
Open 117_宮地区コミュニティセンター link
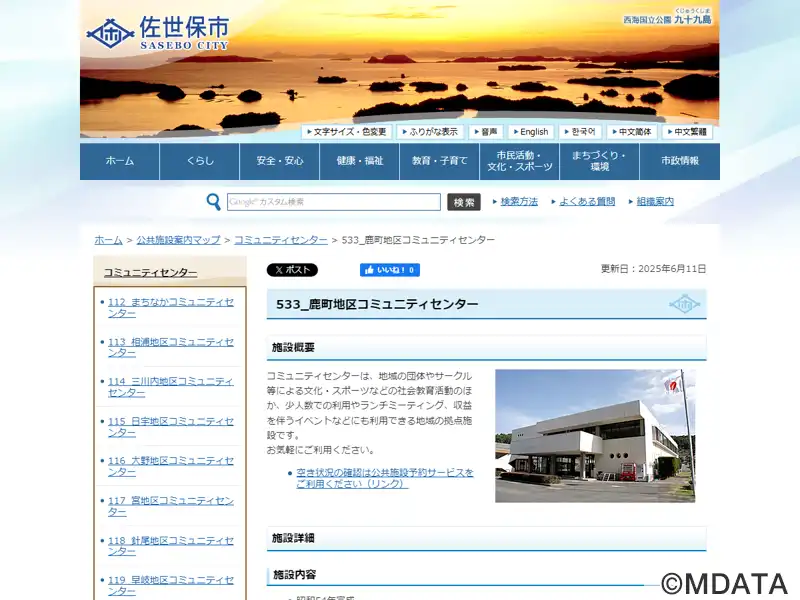(171, 506)
